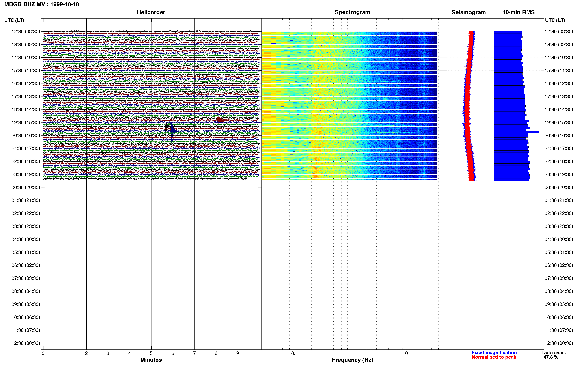588x368 pixels.
Task: Click the left 'UTC (LT)' axis label
Action: [x=14, y=20]
